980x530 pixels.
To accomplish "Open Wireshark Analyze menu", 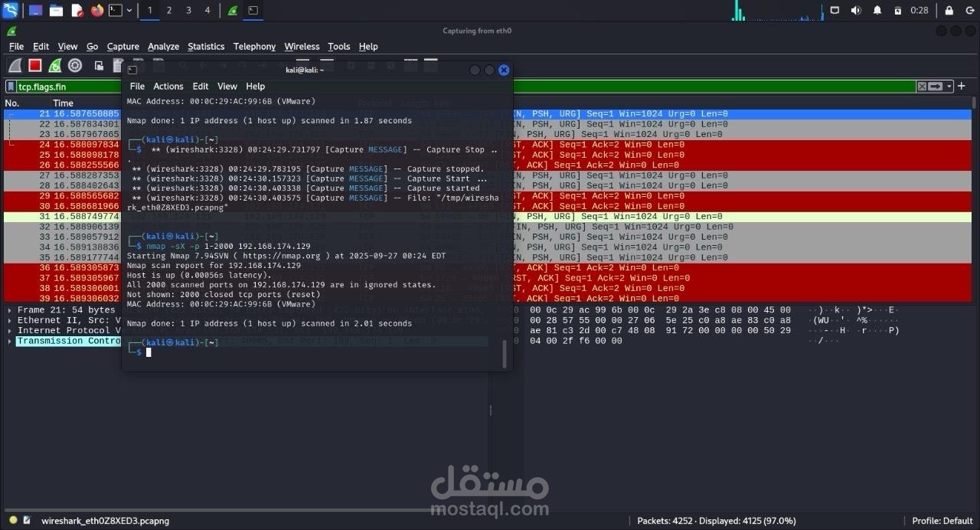I will point(163,47).
